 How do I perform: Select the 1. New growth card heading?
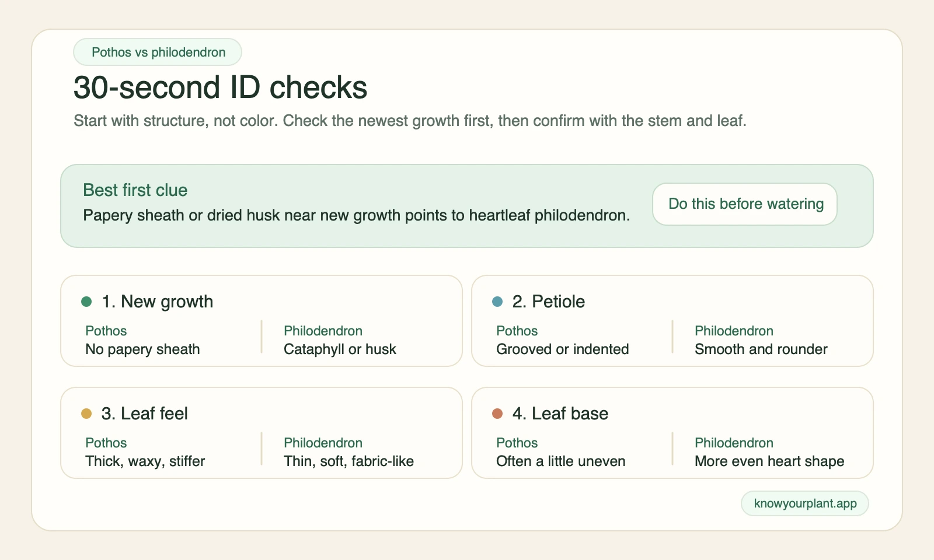(158, 302)
